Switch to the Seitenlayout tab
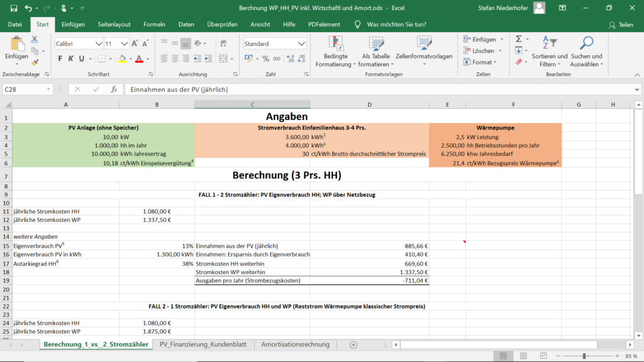Viewport: 644px width, 362px height. pyautogui.click(x=114, y=25)
